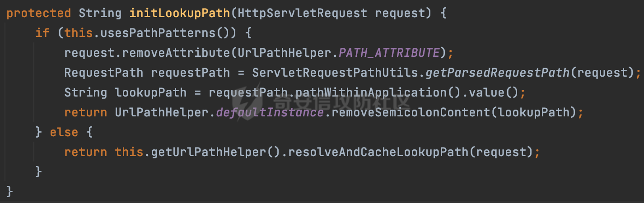Click the requestPath variable declaration
Screen dimensions: 644x203
[191, 73]
